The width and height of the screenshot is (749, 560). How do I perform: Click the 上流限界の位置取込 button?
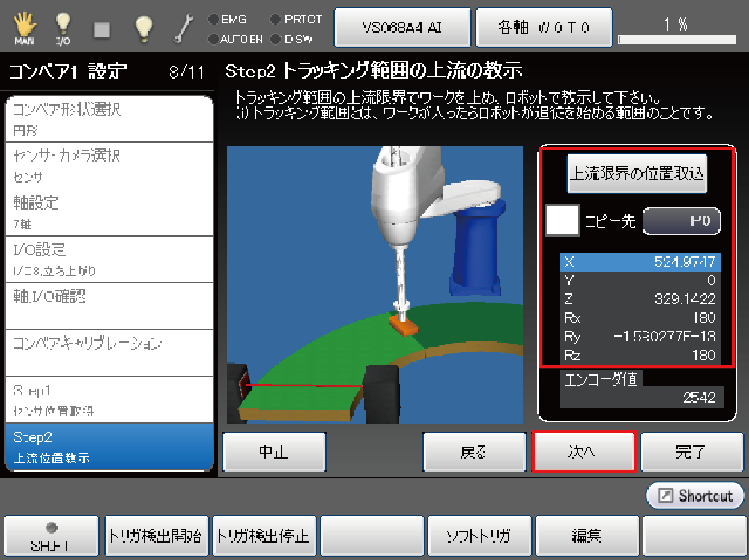click(637, 174)
